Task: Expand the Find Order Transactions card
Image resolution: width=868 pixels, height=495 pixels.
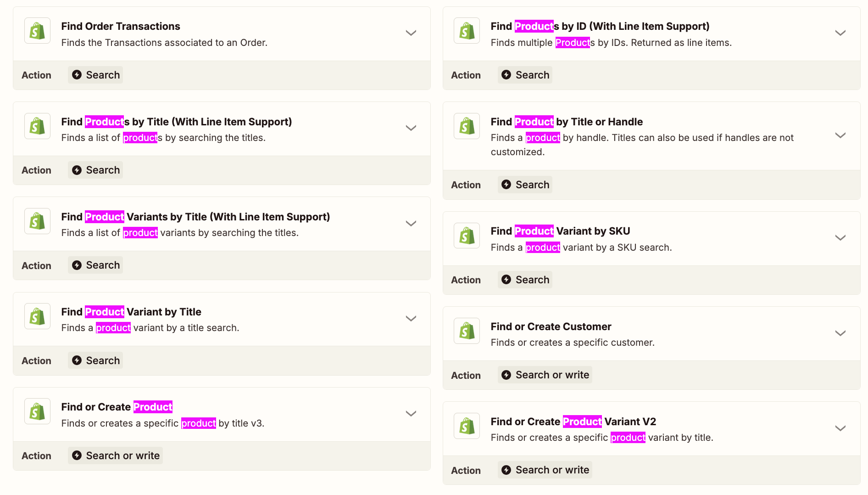Action: click(x=411, y=33)
